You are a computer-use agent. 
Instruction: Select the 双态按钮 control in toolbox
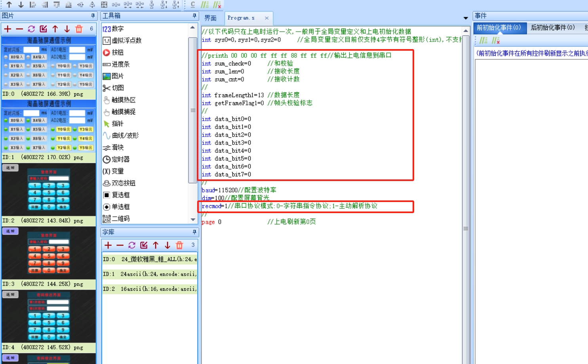point(119,183)
